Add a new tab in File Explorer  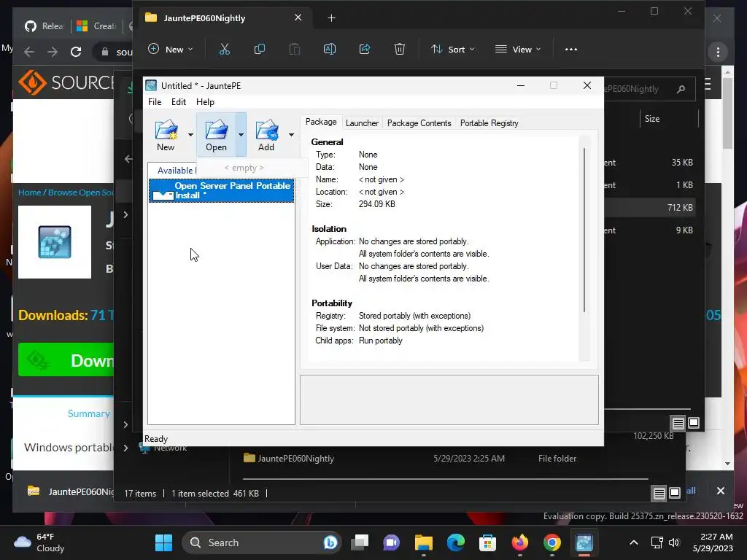pos(332,18)
